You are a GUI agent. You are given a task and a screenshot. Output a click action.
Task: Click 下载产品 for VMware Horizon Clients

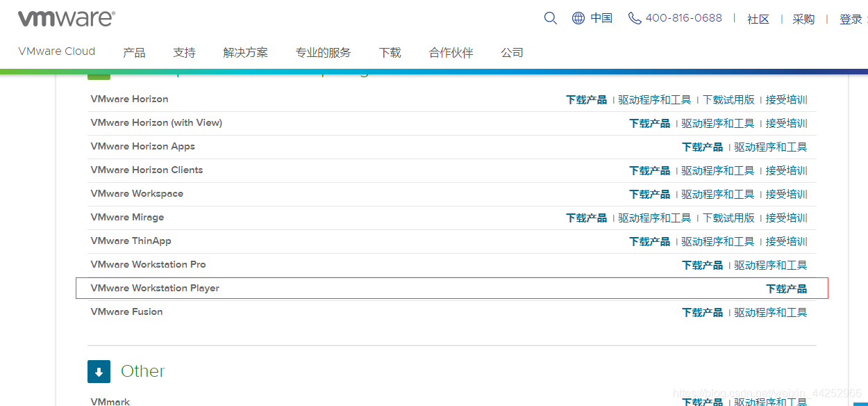click(649, 170)
